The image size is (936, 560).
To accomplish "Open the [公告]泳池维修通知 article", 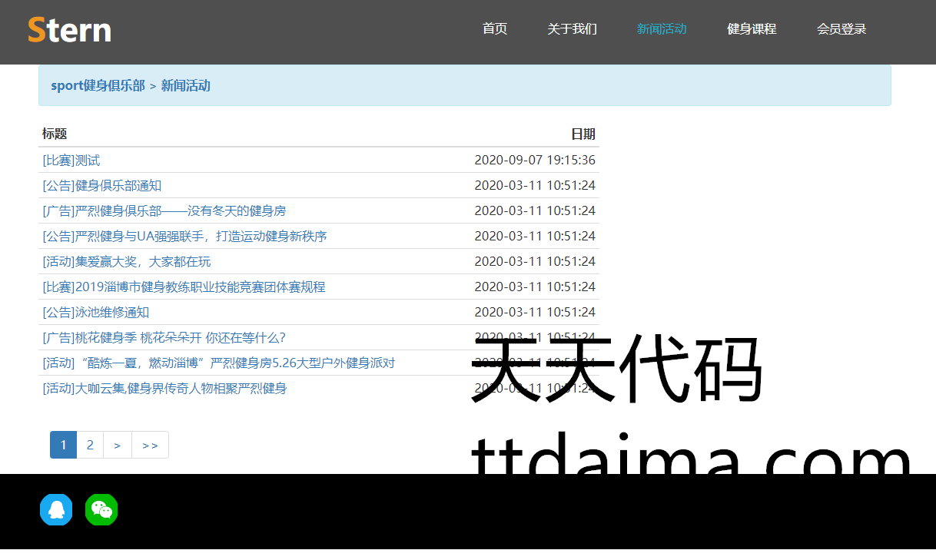I will (x=96, y=313).
